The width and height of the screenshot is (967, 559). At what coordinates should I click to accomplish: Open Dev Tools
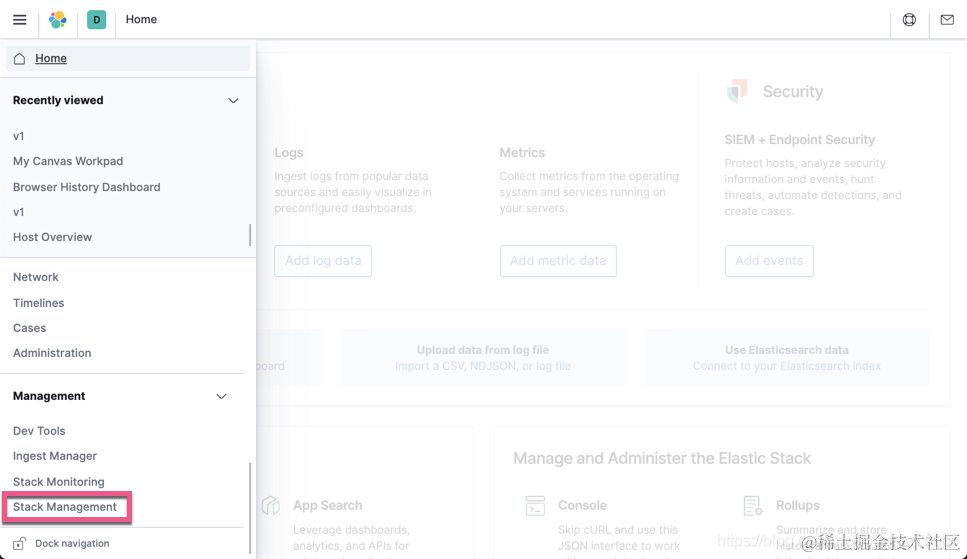point(39,431)
